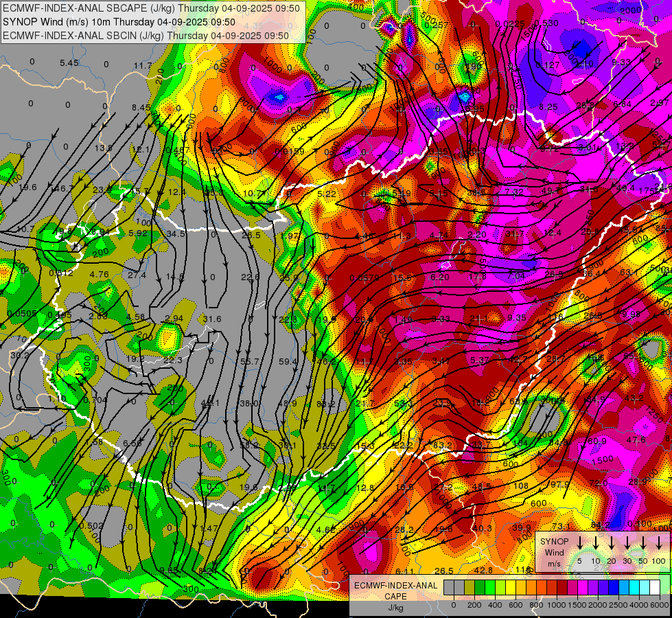This screenshot has height=618, width=672.
Task: Select the first gray CAPE legend swatch
Action: 449,588
